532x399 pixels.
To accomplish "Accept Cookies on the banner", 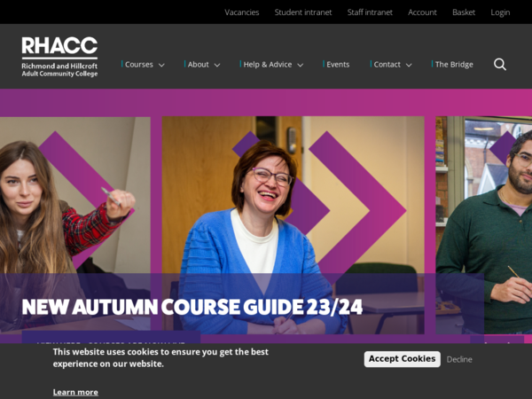I will tap(402, 359).
